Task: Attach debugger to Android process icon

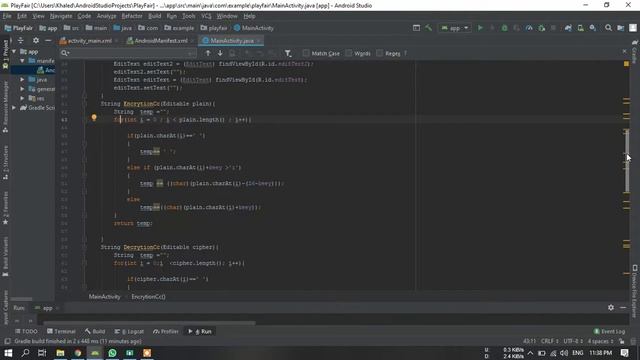Action: (x=542, y=28)
